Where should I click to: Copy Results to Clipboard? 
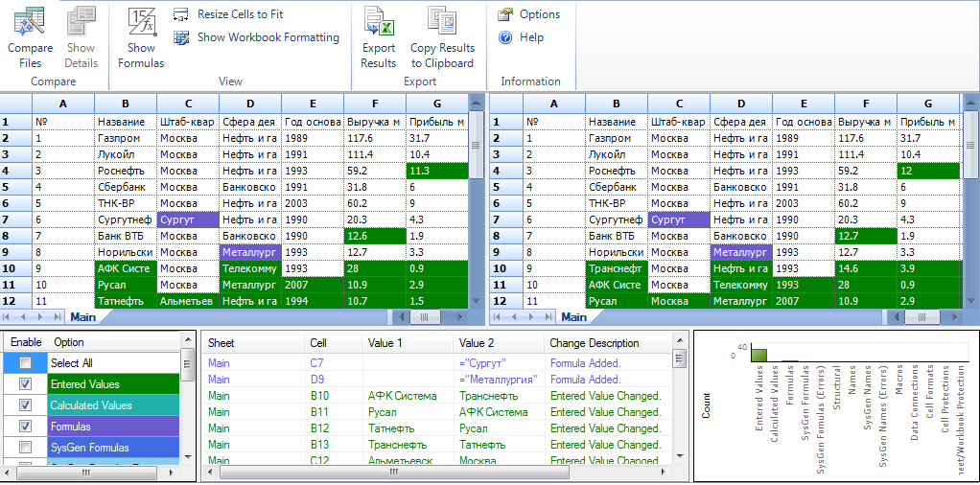pyautogui.click(x=442, y=23)
